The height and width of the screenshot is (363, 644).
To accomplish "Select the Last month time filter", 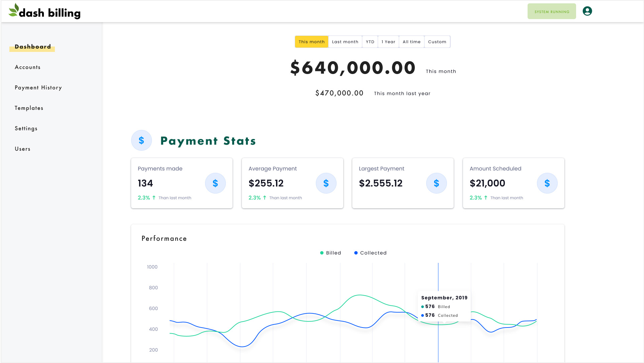I will coord(345,42).
